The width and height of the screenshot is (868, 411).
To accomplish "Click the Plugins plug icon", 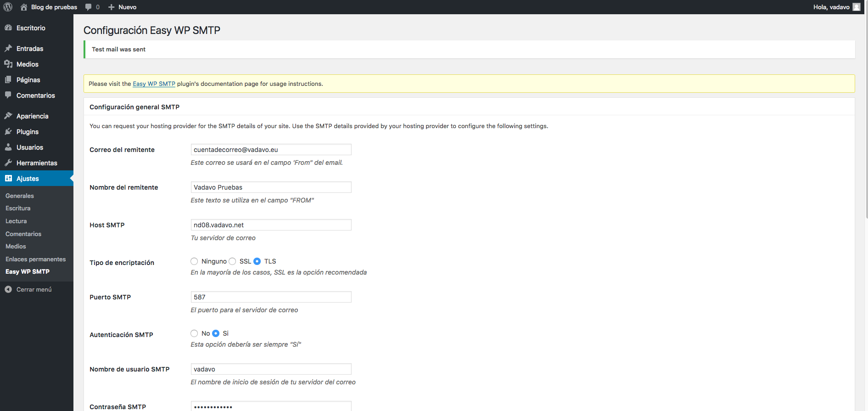I will (8, 131).
